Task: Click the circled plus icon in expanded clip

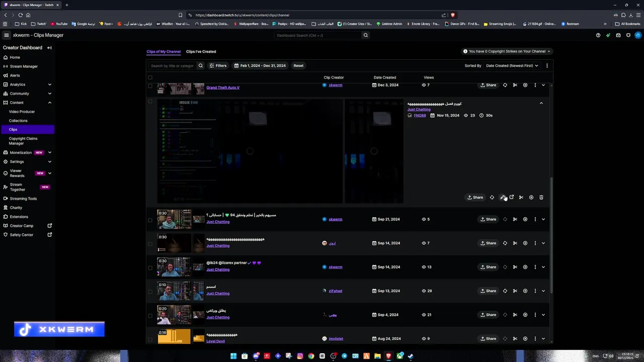Action: pyautogui.click(x=531, y=198)
